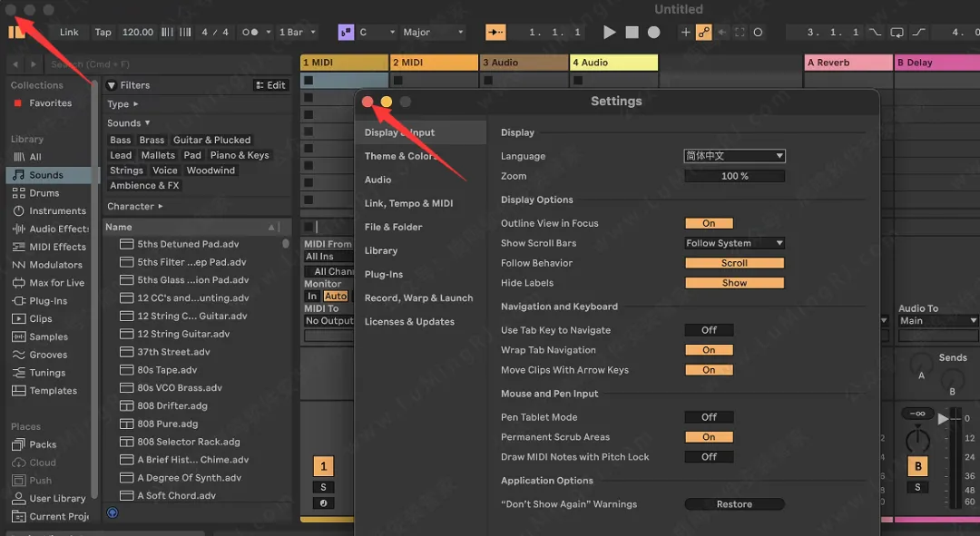Viewport: 980px width, 536px height.
Task: Enable Use Tab Key to Navigate
Action: (x=709, y=330)
